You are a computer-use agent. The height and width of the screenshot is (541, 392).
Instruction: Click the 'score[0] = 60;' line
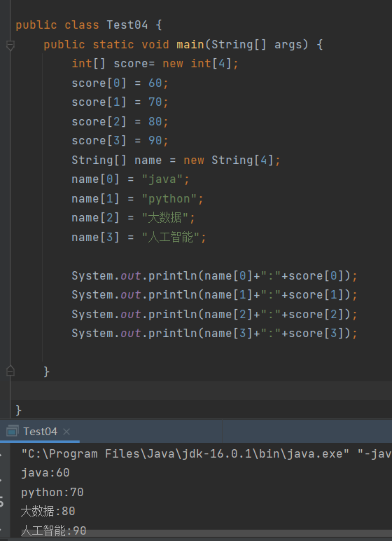pyautogui.click(x=120, y=83)
